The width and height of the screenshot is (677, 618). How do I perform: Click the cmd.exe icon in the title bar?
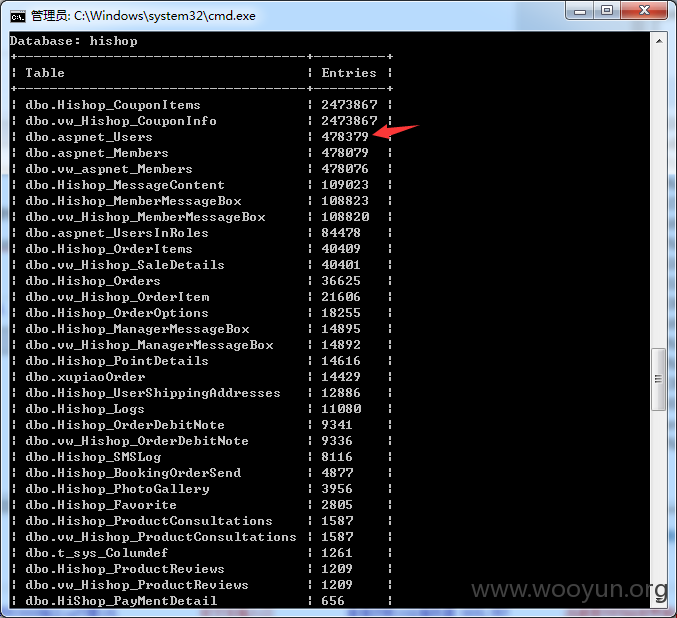[x=18, y=16]
